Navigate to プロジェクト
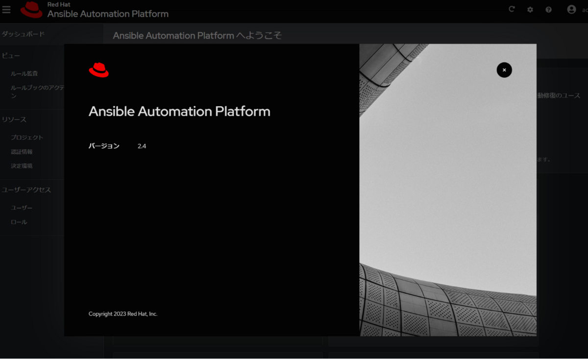 [28, 138]
